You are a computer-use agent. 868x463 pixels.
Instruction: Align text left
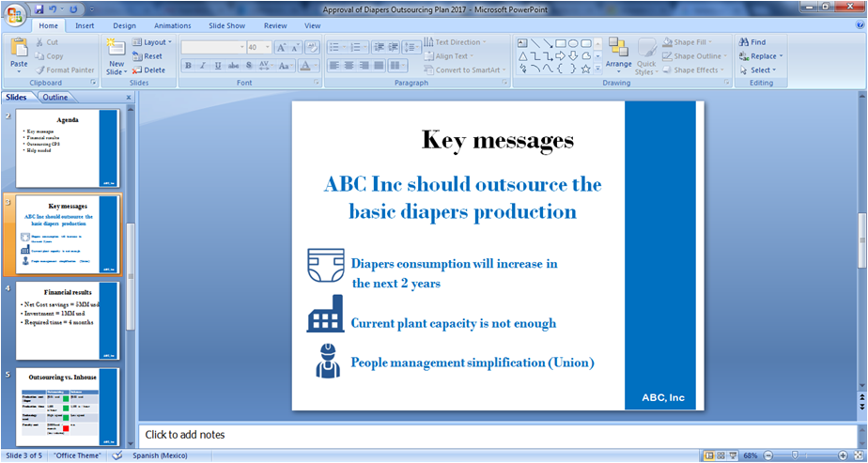point(333,66)
